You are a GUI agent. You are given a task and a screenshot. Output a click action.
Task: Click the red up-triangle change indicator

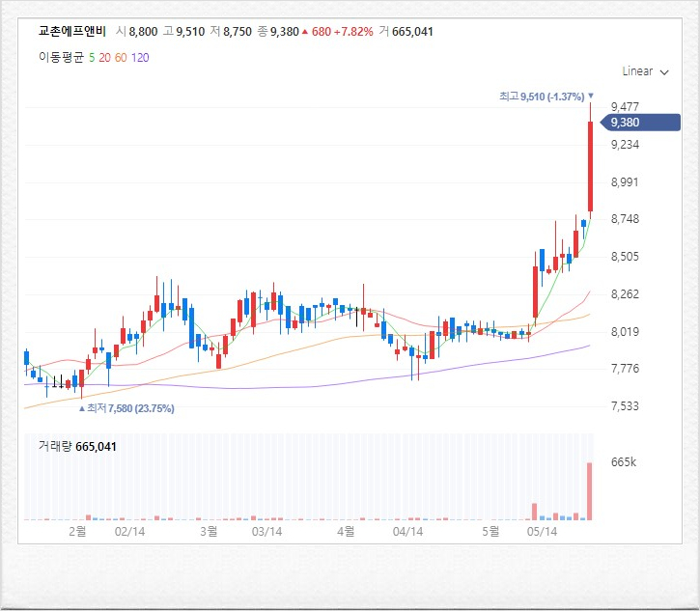point(305,32)
